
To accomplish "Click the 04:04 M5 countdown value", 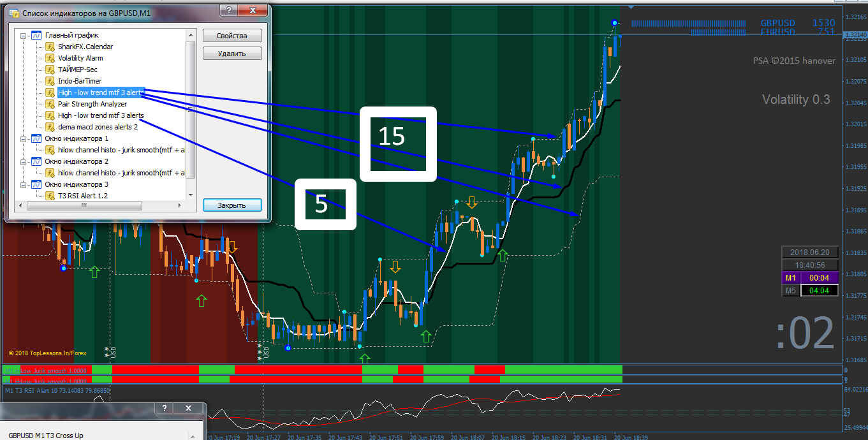I will [818, 291].
